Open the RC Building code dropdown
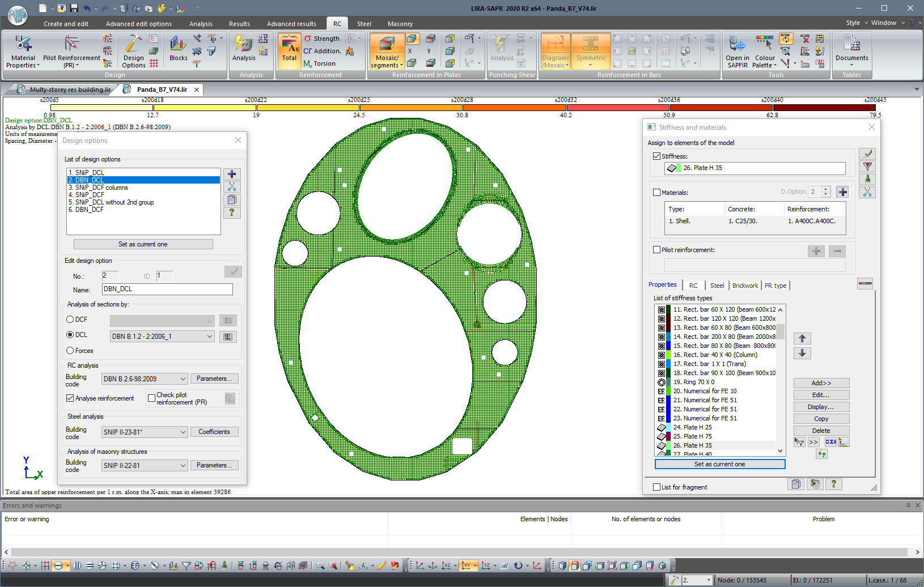This screenshot has width=924, height=587. tap(183, 379)
